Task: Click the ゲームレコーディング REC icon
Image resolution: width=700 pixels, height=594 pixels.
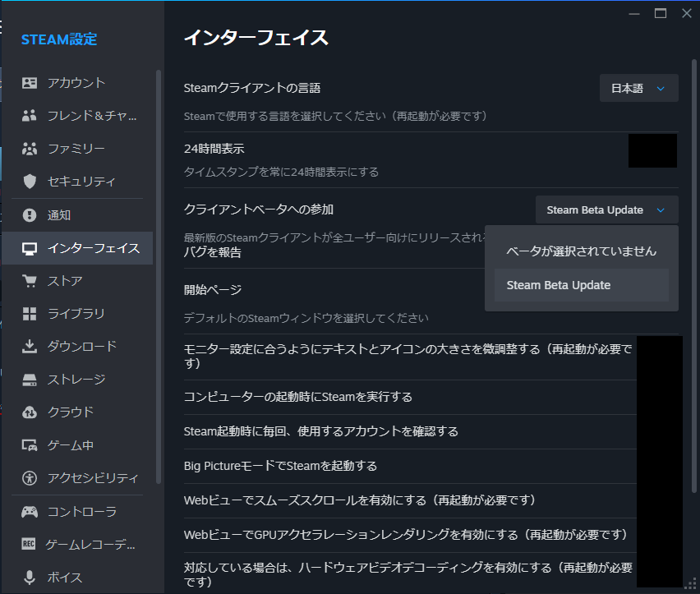Action: (x=29, y=544)
